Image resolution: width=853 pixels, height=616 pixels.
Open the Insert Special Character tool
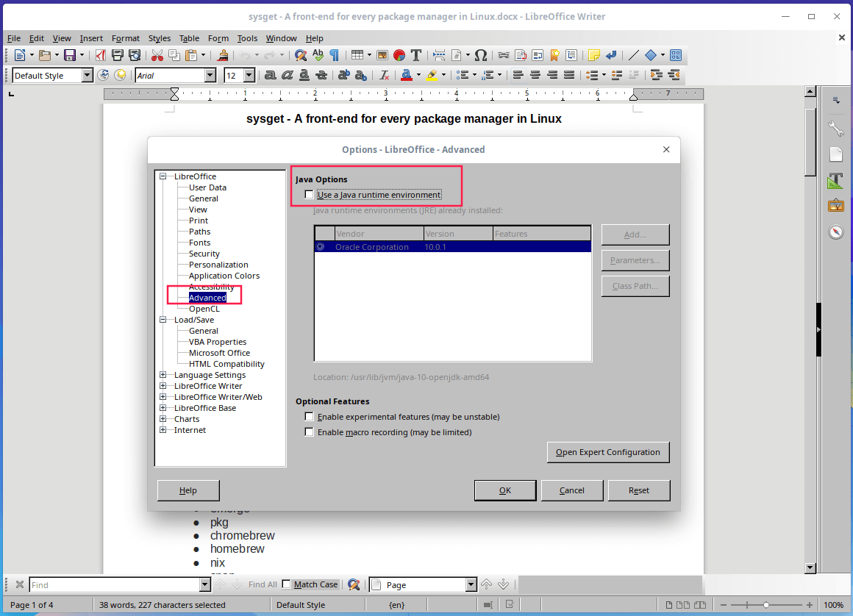coord(480,54)
